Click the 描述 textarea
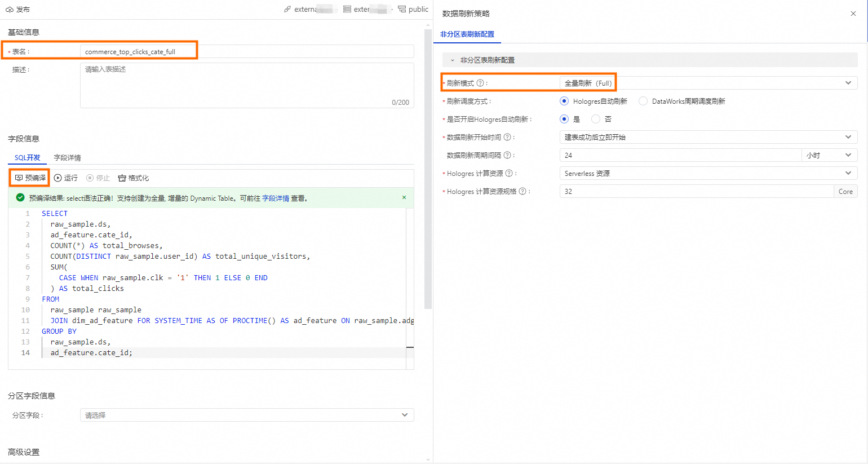The height and width of the screenshot is (464, 868). (x=247, y=85)
